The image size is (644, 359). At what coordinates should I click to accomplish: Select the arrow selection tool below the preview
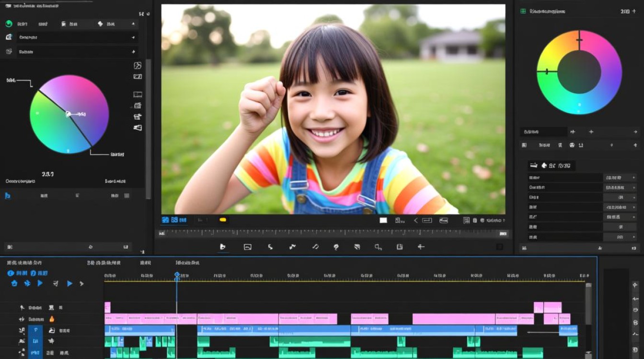(222, 247)
